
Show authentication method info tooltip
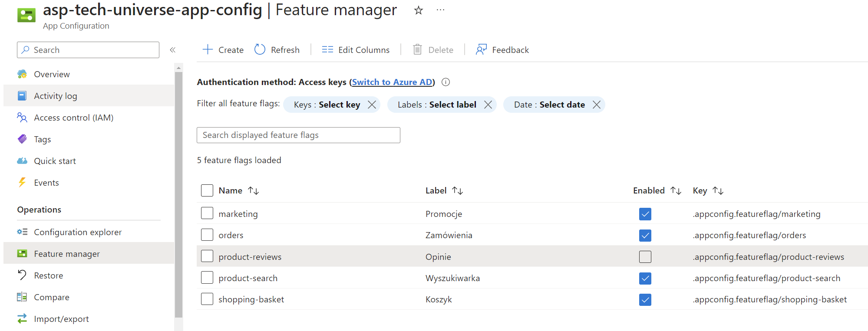pyautogui.click(x=446, y=82)
